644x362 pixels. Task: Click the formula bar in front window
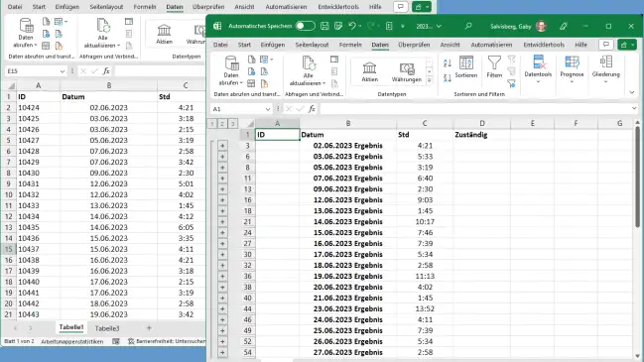[474, 109]
